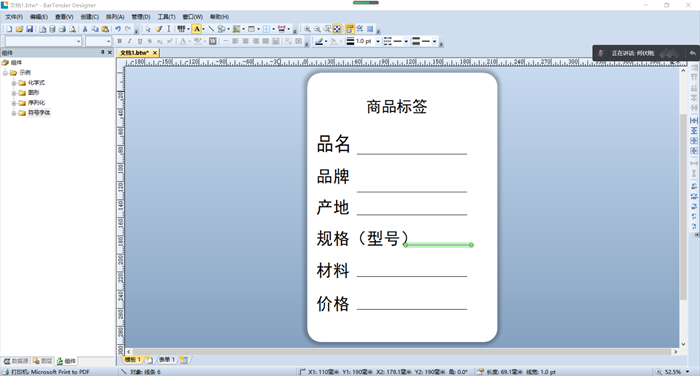700x376 pixels.
Task: Switch to the 表单 1 tab
Action: pos(167,359)
